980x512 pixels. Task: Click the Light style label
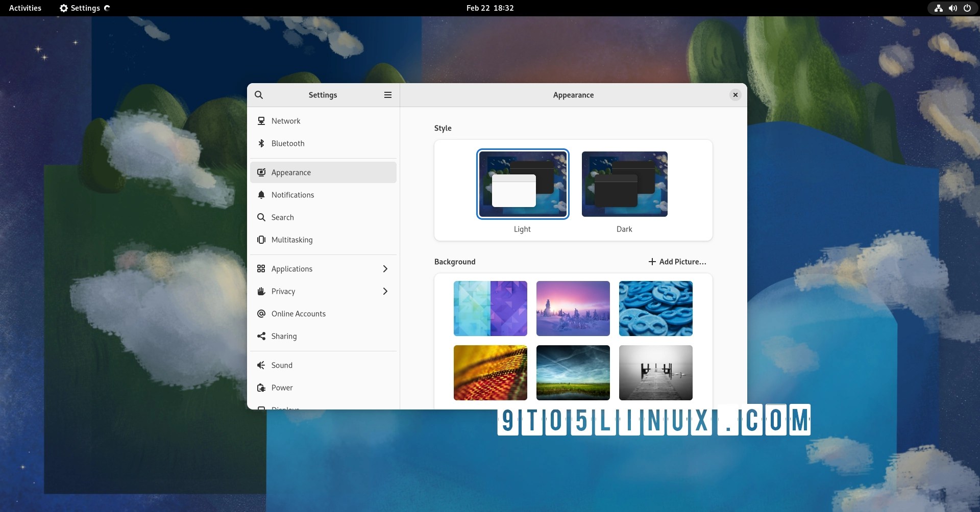pyautogui.click(x=522, y=229)
